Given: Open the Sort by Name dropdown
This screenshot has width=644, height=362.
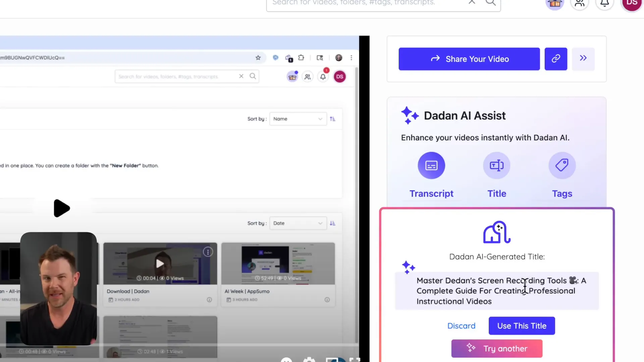Looking at the screenshot, I should pos(298,119).
